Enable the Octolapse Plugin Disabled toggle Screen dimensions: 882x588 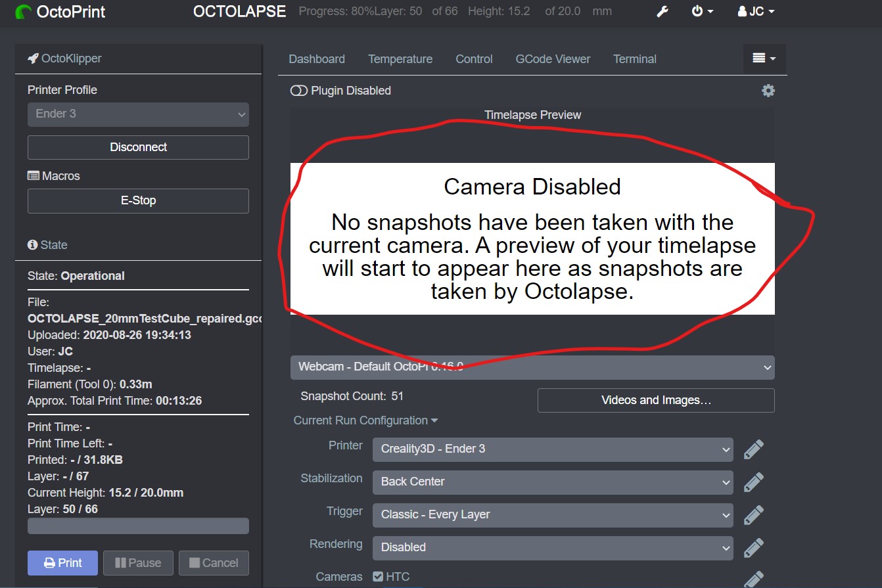(x=298, y=90)
